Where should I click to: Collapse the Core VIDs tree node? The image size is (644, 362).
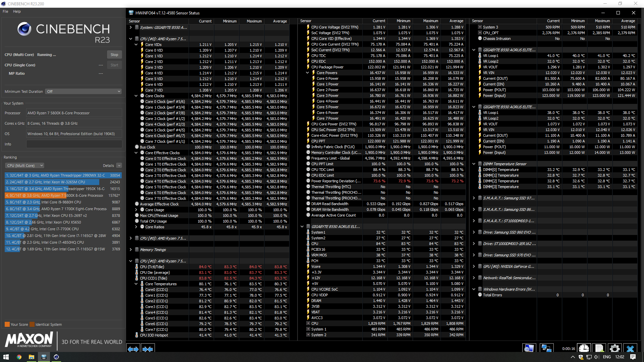click(x=136, y=45)
